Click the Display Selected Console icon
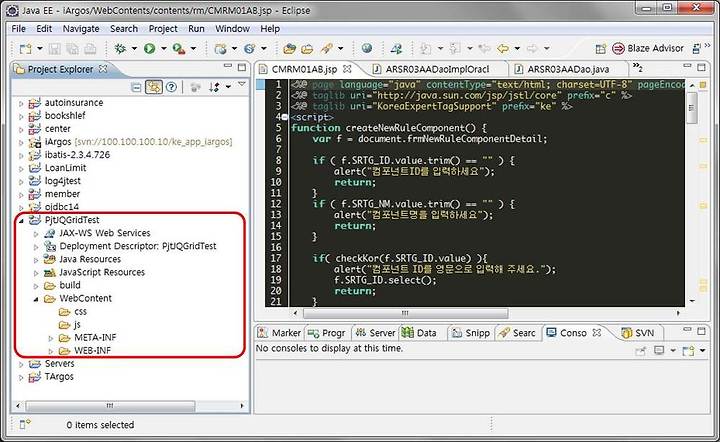This screenshot has height=442, width=720. 659,351
